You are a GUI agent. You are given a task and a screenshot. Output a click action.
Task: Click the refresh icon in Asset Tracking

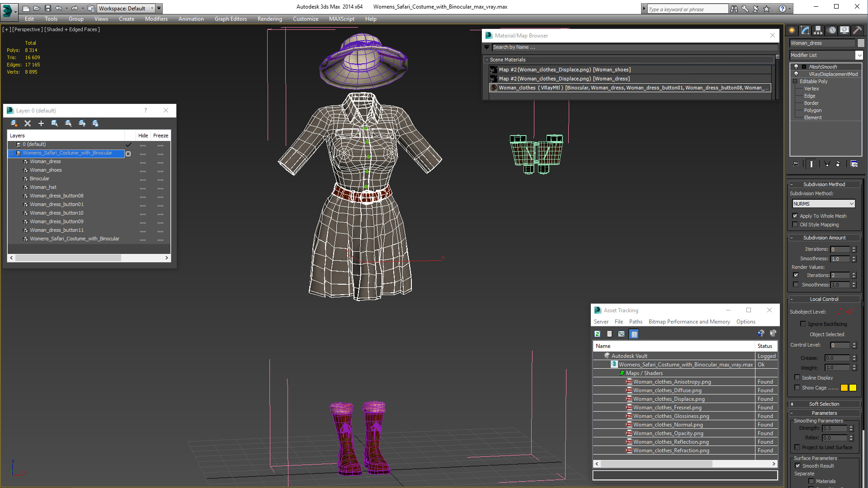[597, 334]
